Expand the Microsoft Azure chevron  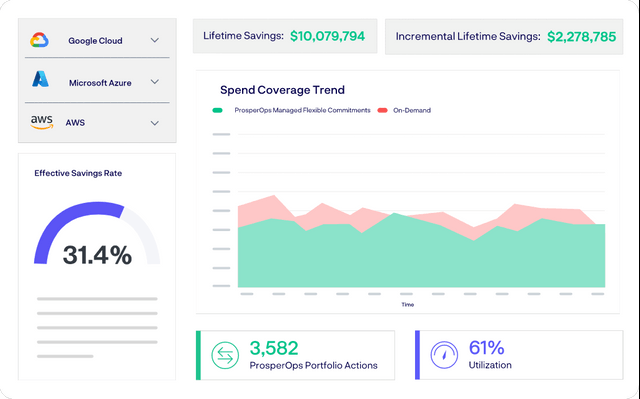(x=155, y=82)
